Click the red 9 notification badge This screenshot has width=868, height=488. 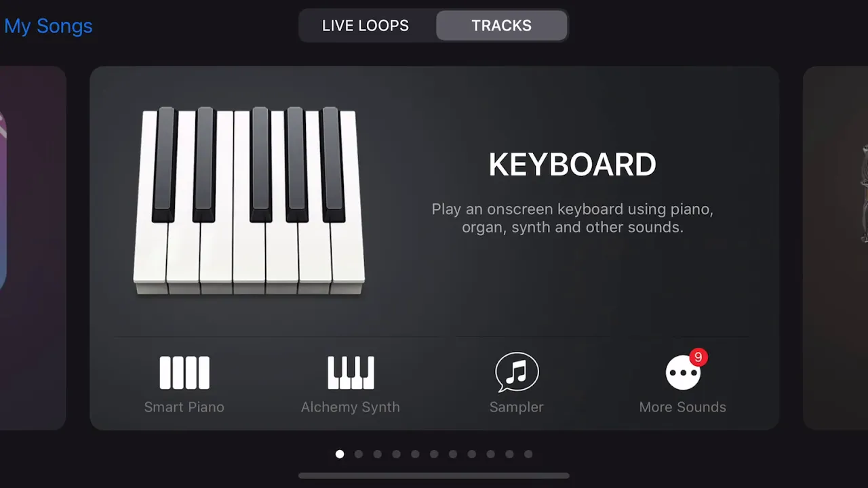pyautogui.click(x=698, y=357)
